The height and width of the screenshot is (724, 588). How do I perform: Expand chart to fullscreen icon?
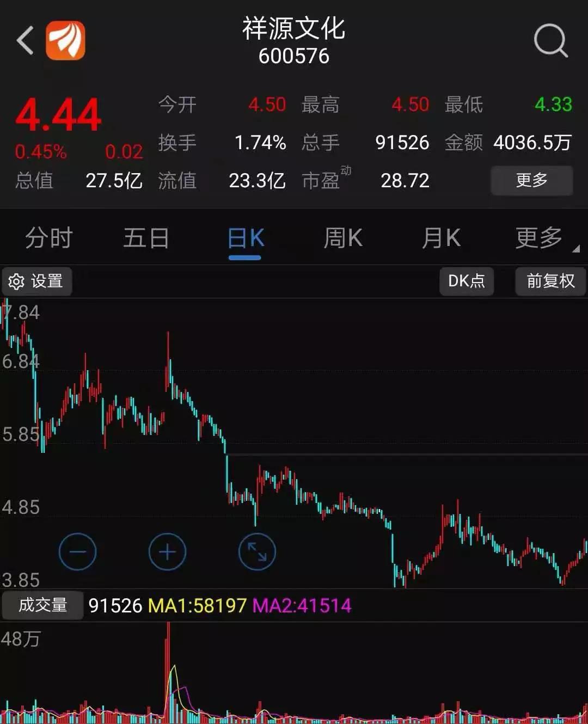click(x=257, y=551)
